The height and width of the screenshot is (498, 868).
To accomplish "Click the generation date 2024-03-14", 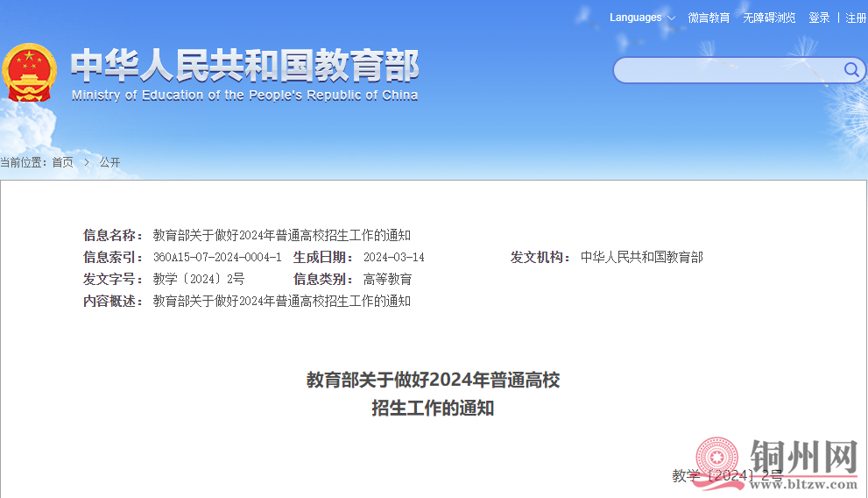I will coord(394,258).
